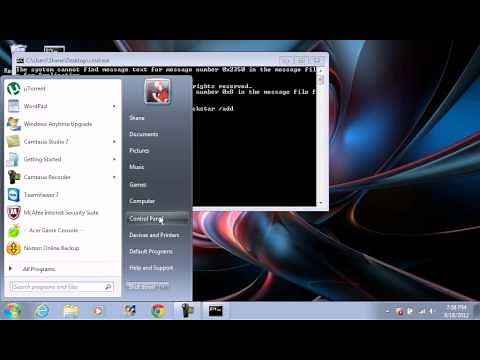The image size is (480, 360).
Task: Open Devices and Printers
Action: point(154,235)
